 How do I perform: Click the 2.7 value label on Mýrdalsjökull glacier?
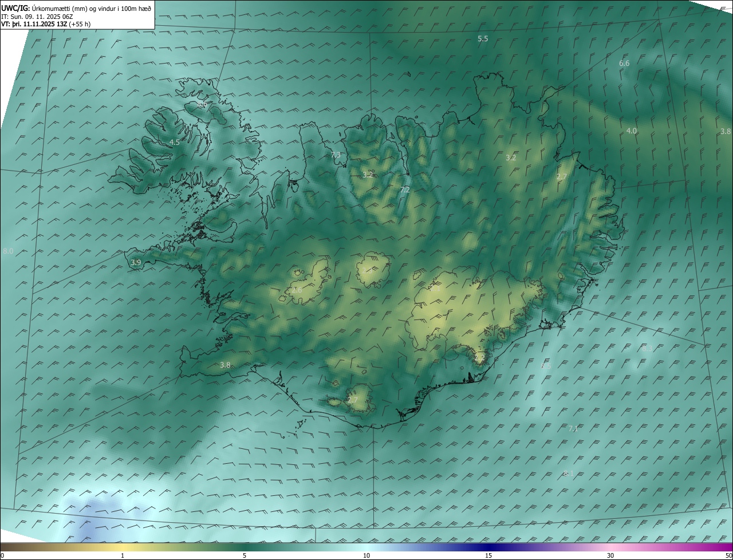pyautogui.click(x=353, y=400)
